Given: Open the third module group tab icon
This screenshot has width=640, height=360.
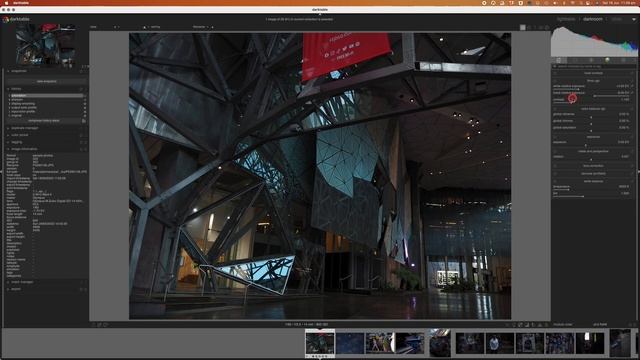Looking at the screenshot, I should [x=591, y=60].
